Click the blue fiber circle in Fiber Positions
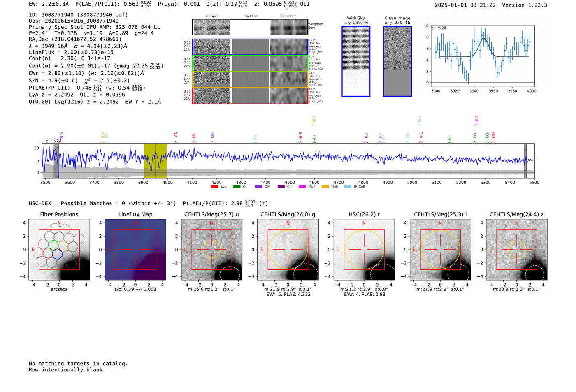Screen dimensions: 576x392 click(57, 254)
